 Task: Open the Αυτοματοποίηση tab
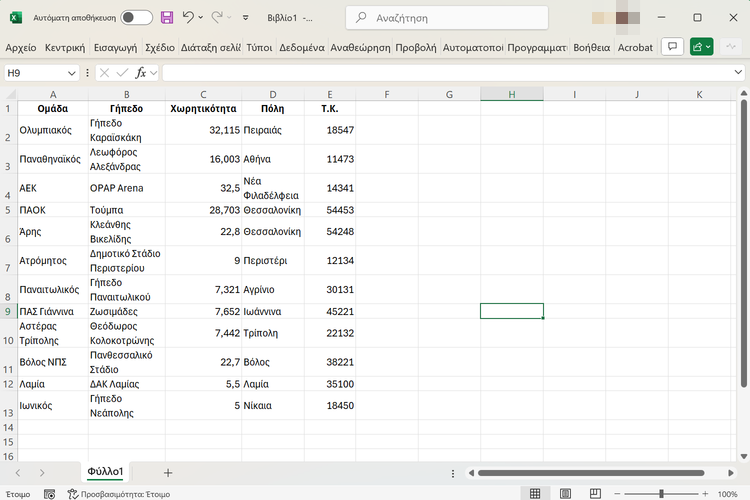(473, 47)
